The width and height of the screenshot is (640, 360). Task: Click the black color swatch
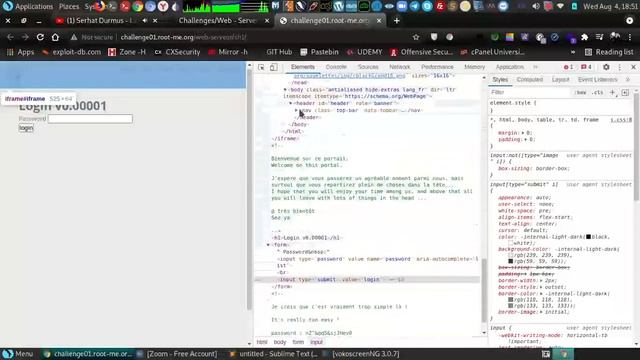(x=589, y=237)
